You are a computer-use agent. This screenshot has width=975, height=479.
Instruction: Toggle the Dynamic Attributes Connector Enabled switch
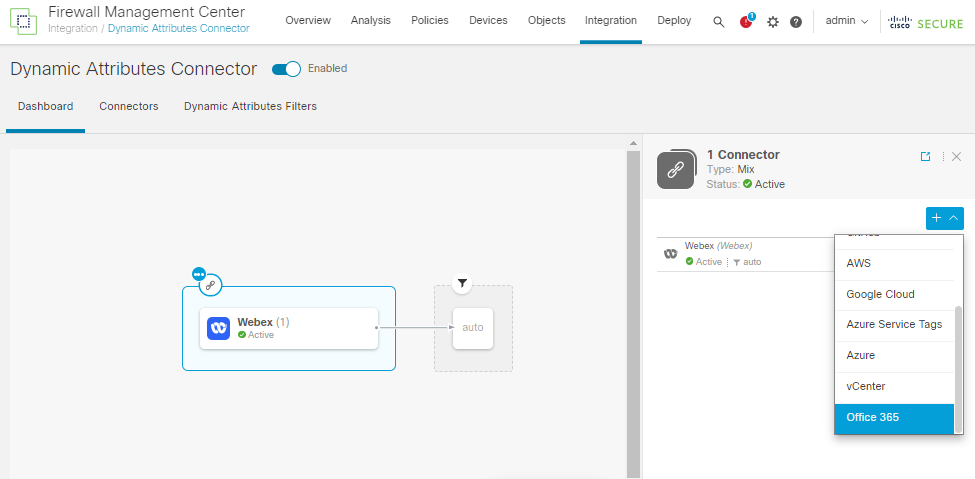tap(286, 69)
